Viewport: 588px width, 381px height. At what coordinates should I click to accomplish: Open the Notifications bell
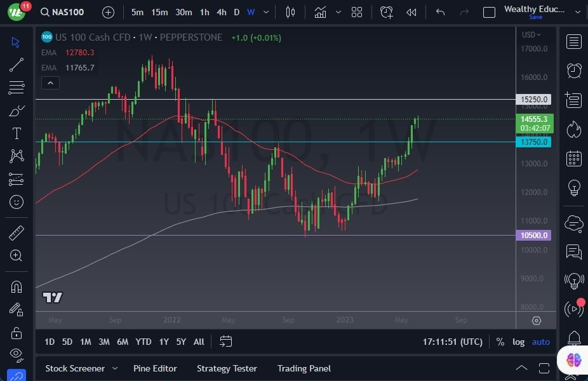(x=573, y=338)
